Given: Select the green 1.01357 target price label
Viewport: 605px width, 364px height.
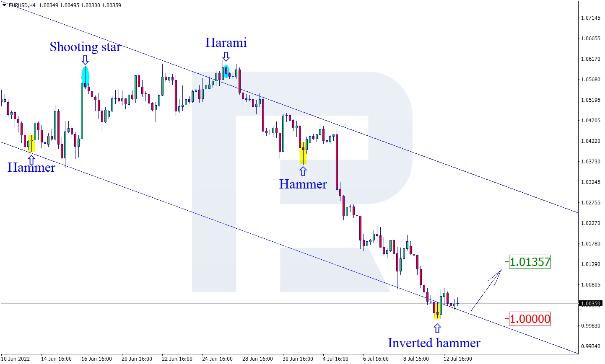Looking at the screenshot, I should click(x=530, y=262).
